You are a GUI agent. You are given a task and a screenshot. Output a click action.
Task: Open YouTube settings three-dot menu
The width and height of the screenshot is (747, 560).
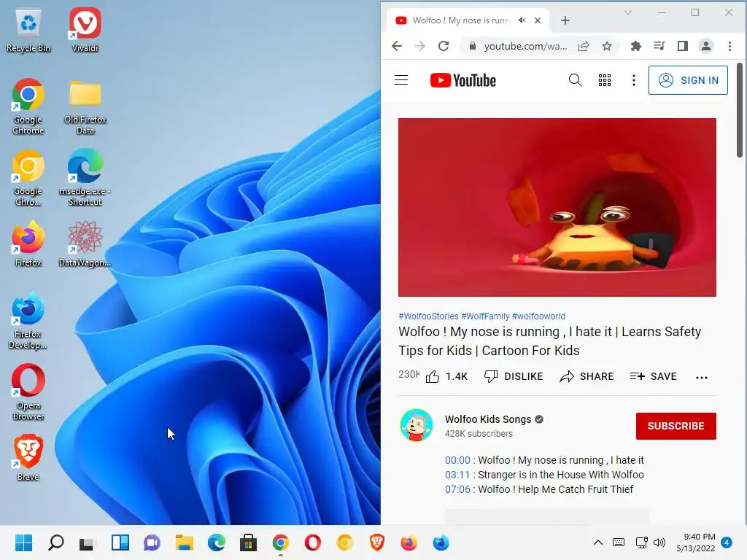click(634, 80)
